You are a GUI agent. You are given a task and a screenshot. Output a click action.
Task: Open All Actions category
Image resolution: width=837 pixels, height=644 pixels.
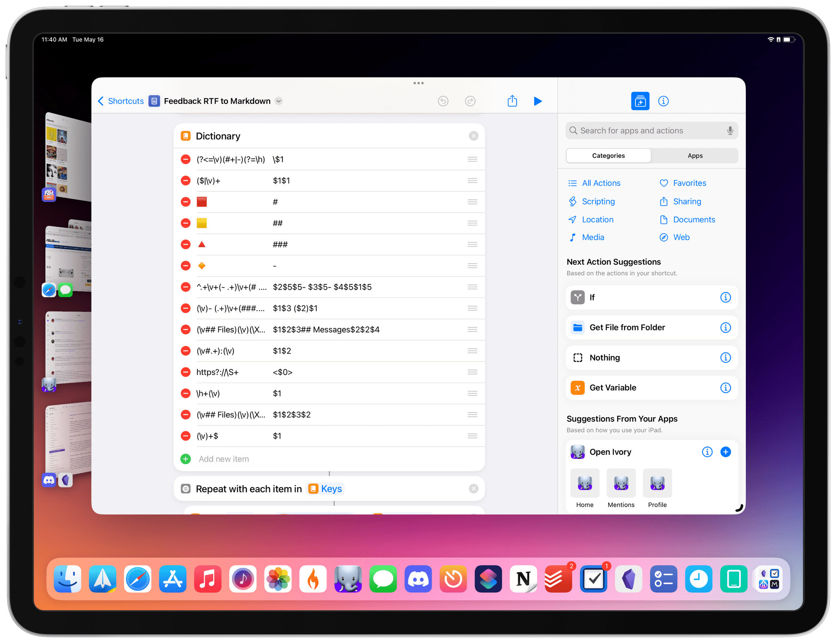[594, 183]
